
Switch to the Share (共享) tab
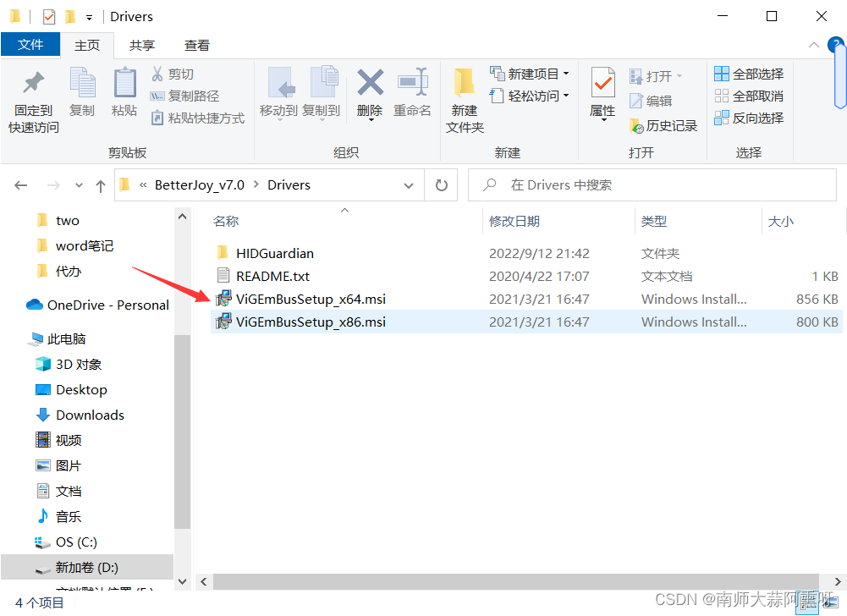tap(142, 46)
